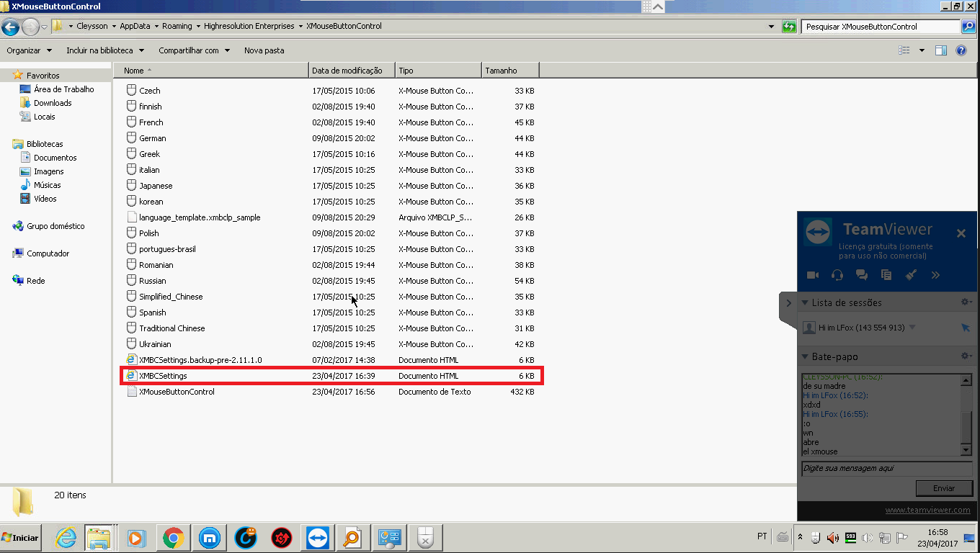Open the Bate-papo gear menu
This screenshot has height=553, width=980.
966,356
